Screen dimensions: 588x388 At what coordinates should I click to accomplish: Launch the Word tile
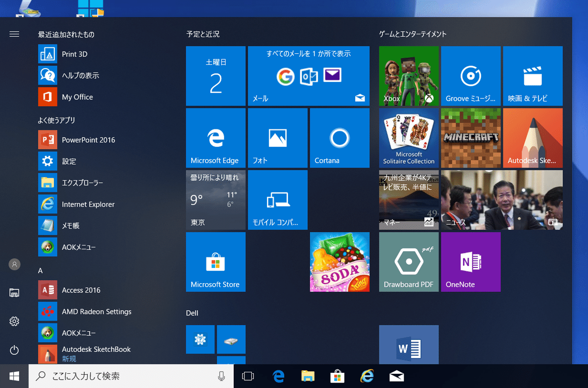409,344
